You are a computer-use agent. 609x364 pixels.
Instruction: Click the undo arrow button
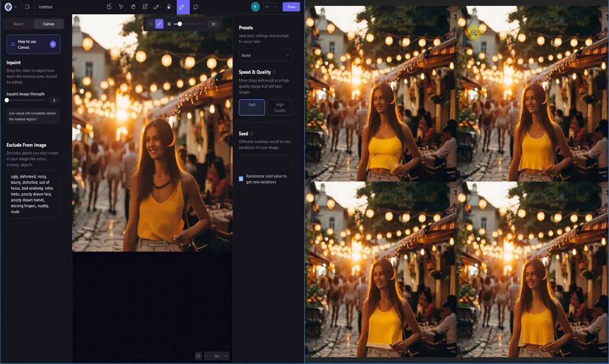(x=267, y=7)
